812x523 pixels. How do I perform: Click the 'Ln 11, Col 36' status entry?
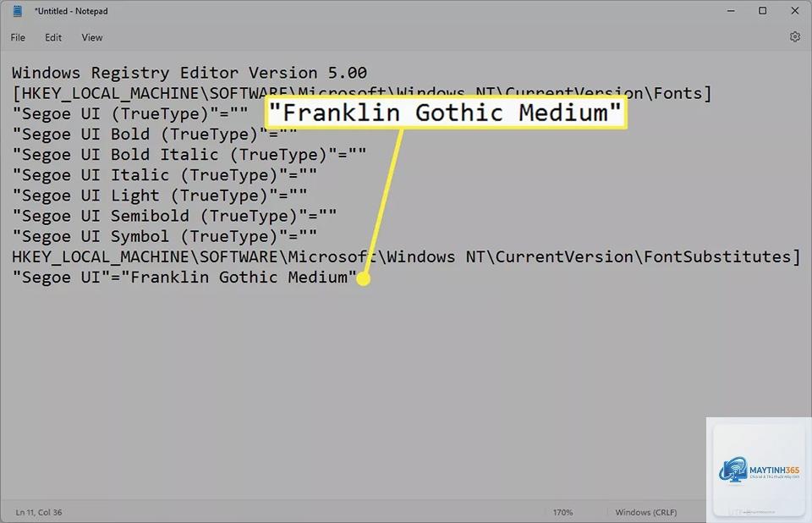[x=39, y=512]
